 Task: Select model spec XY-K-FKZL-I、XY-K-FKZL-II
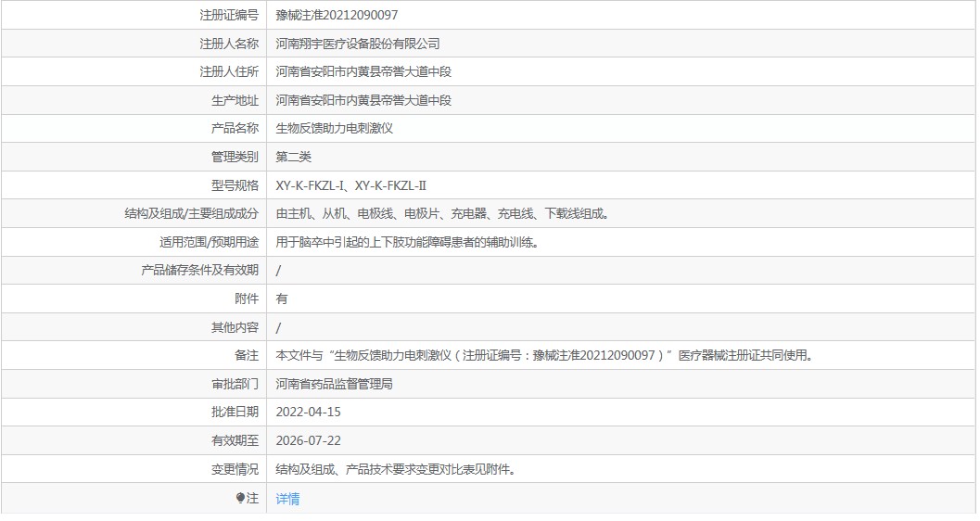pos(351,185)
